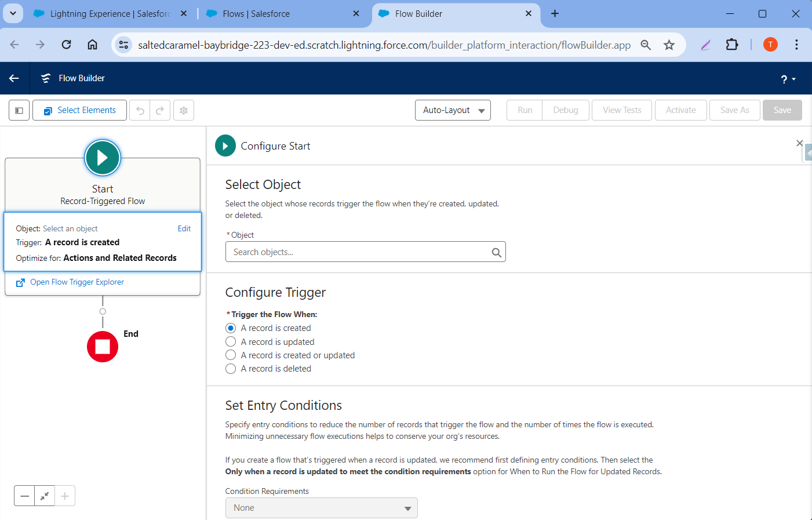Click the Debug button
The image size is (812, 520).
(x=566, y=110)
